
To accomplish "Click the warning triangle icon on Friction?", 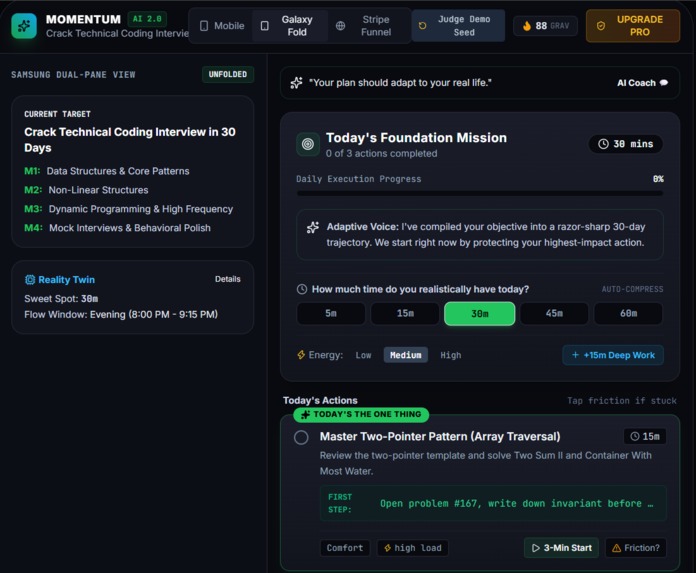I will pyautogui.click(x=617, y=548).
